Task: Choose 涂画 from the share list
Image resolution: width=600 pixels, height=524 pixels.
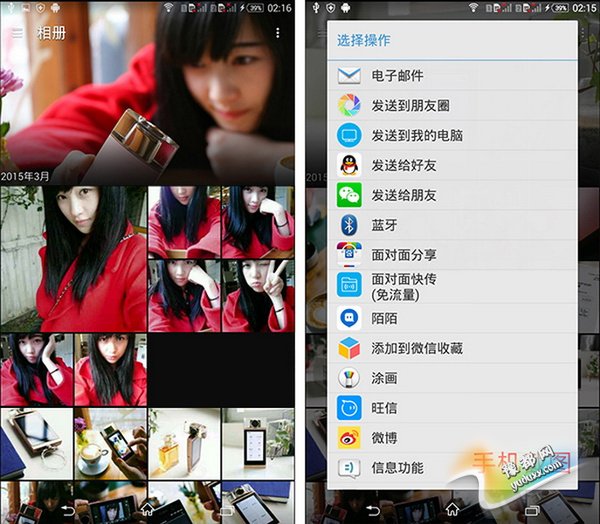Action: 384,378
